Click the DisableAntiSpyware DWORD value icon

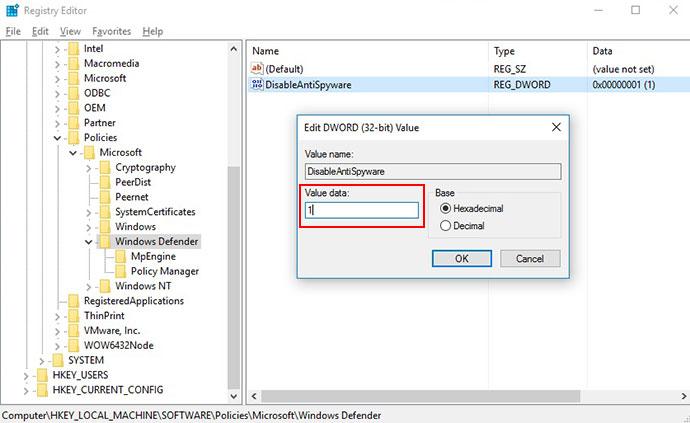pos(257,85)
